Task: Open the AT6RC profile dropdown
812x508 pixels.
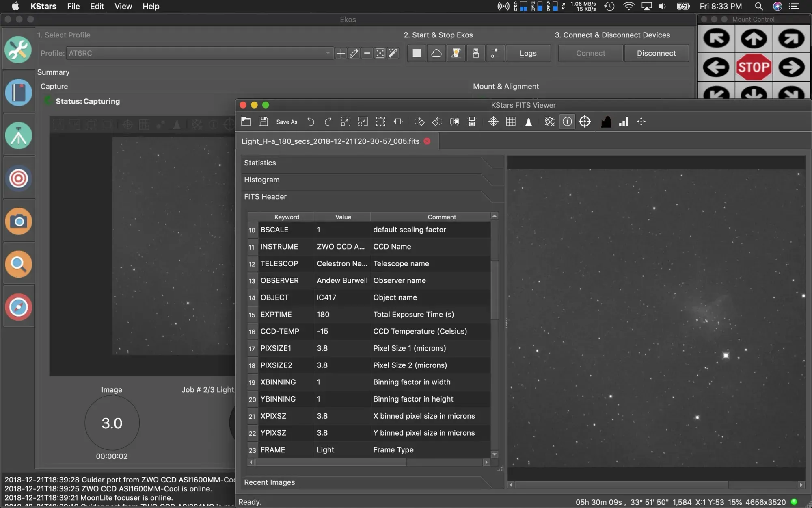Action: coord(199,53)
